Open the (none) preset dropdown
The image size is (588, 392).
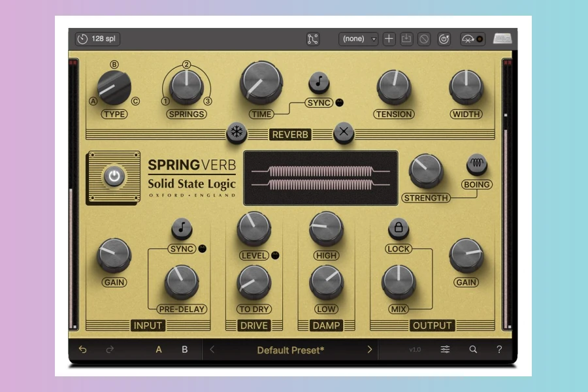pos(358,39)
